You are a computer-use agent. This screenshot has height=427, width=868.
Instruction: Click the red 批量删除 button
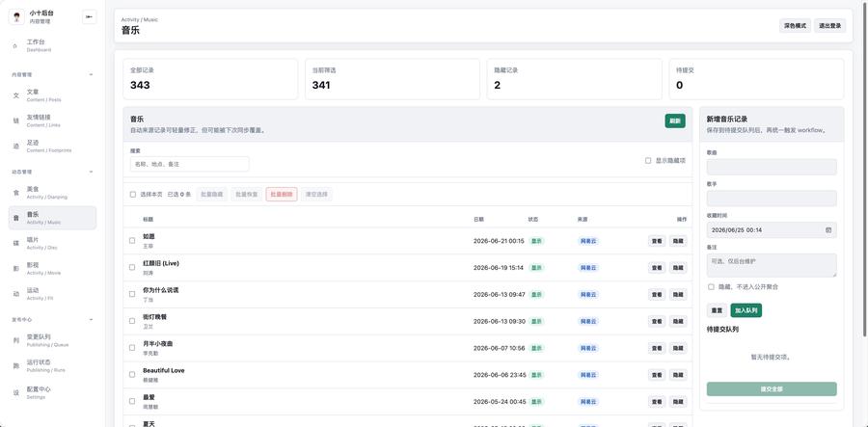coord(282,194)
